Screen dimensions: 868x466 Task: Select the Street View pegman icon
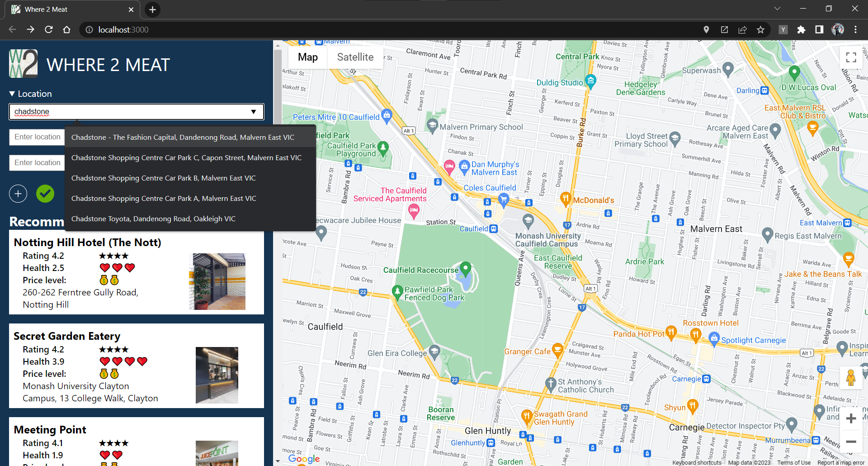pyautogui.click(x=851, y=377)
